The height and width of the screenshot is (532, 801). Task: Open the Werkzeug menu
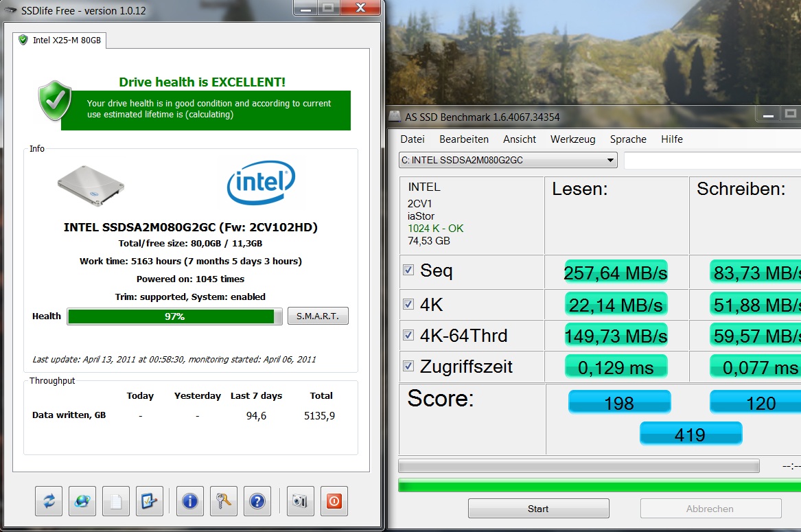tap(572, 139)
